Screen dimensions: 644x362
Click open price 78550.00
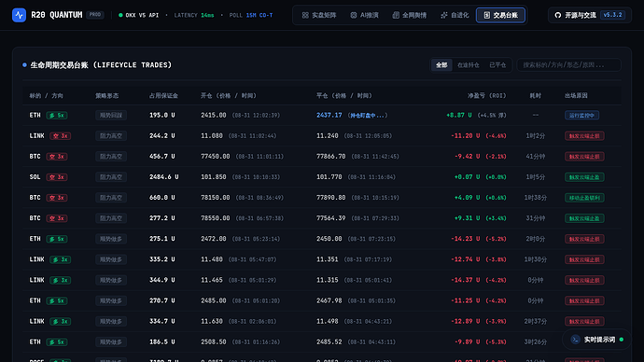point(216,218)
